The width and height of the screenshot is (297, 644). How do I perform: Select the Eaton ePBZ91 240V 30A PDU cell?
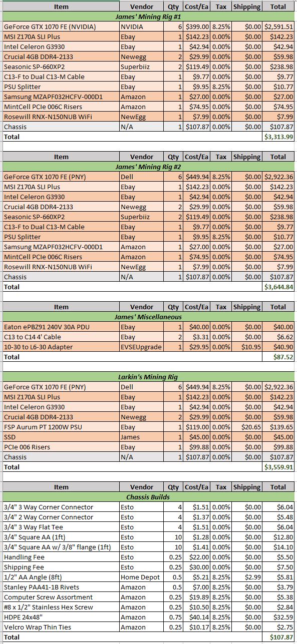point(61,327)
